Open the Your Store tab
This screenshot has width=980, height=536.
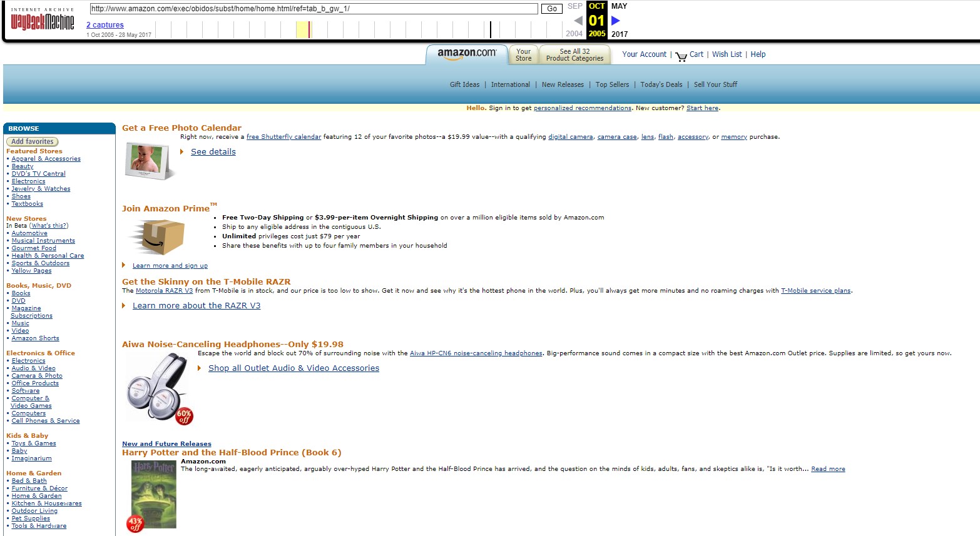pos(523,55)
